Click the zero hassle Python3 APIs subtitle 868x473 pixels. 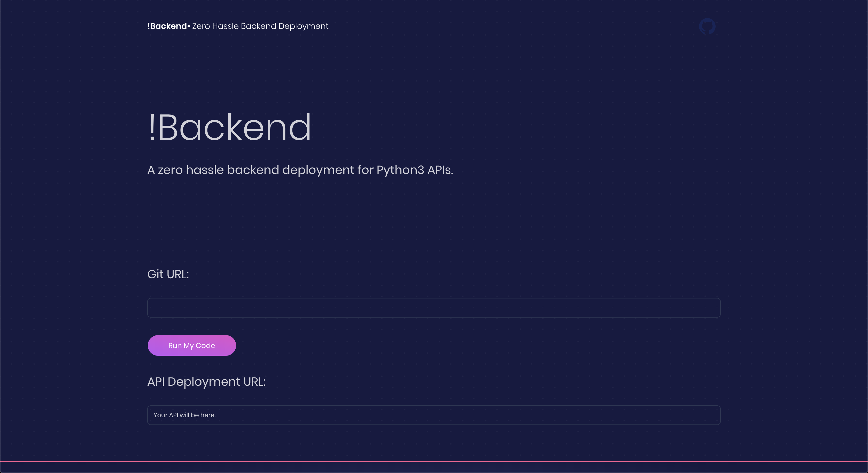pos(300,170)
